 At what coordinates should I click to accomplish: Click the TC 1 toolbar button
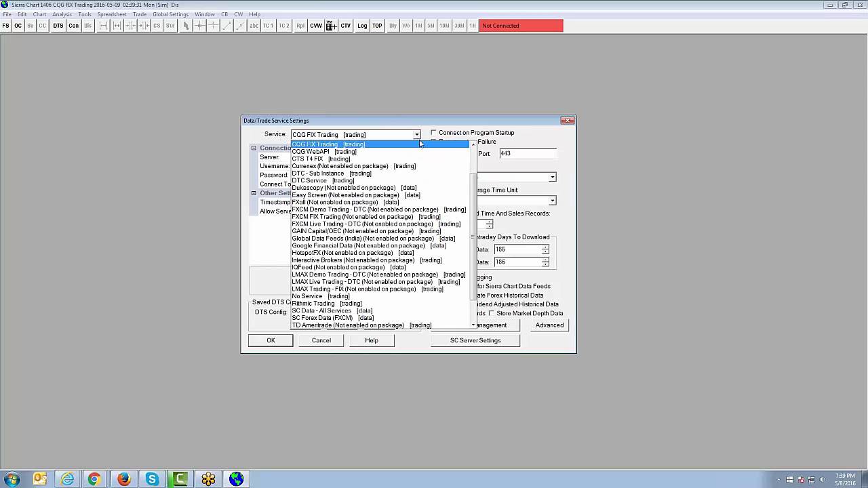click(269, 26)
